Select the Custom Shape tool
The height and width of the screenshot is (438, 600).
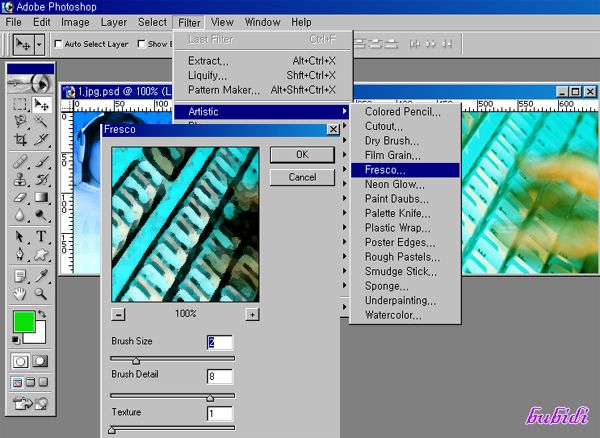point(41,254)
